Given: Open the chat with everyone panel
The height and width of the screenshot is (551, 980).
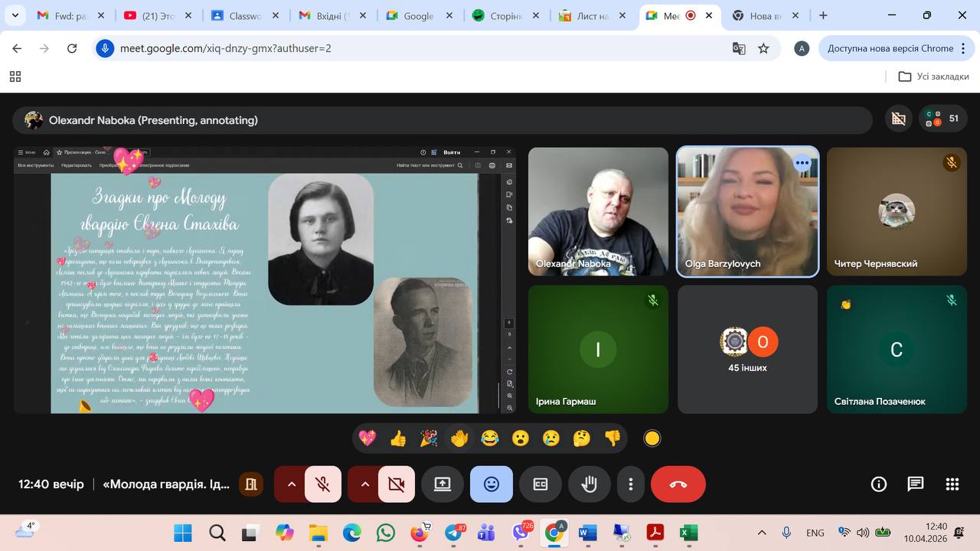Looking at the screenshot, I should (x=916, y=484).
